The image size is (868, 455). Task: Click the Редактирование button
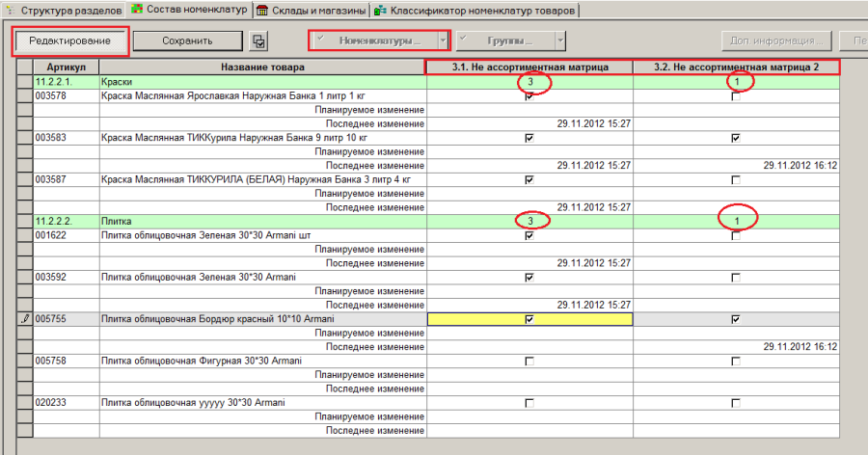[x=69, y=40]
